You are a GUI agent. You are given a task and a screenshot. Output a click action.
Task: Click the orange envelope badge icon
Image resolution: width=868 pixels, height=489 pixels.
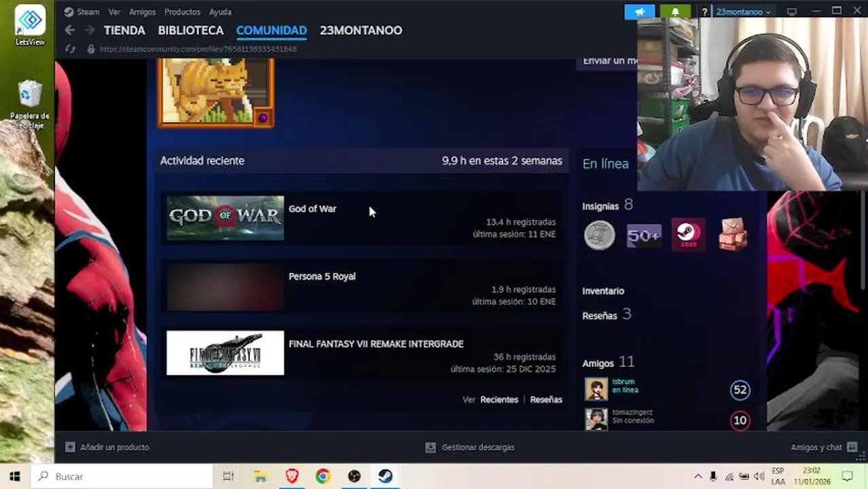pyautogui.click(x=734, y=235)
